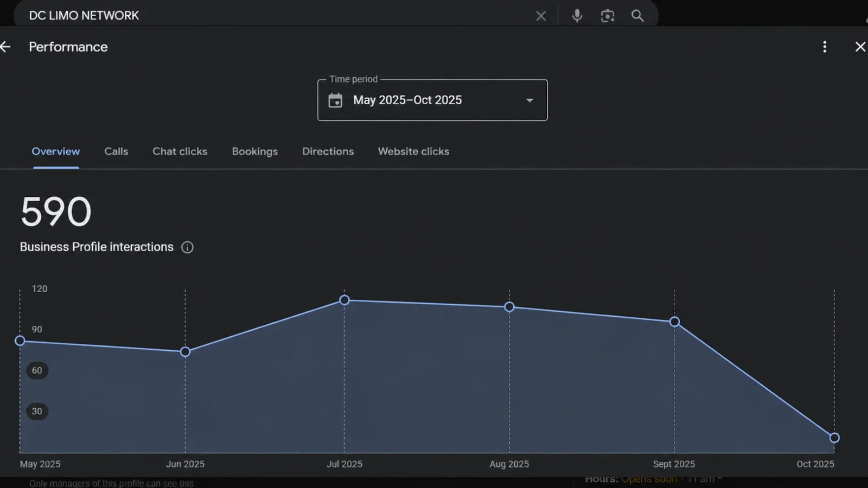Click the Performance panel title
Viewport: 868px width, 488px height.
(x=68, y=47)
